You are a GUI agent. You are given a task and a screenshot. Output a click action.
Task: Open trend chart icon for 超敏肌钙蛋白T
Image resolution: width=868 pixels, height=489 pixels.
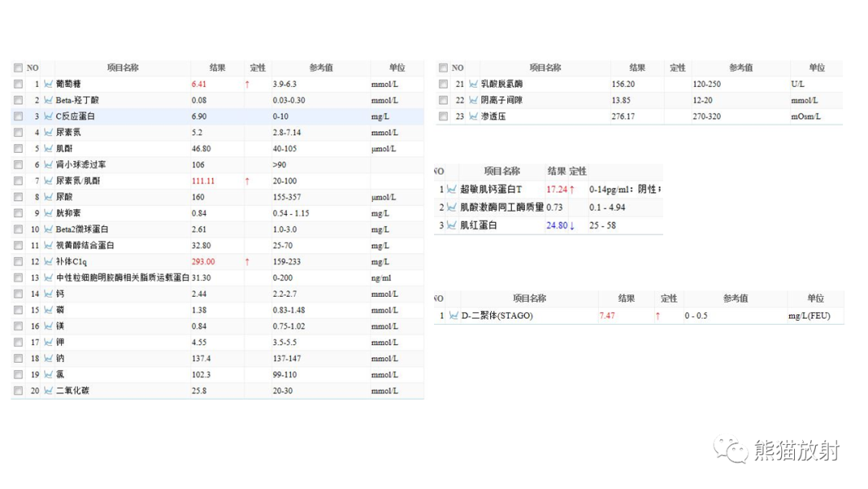coord(452,189)
